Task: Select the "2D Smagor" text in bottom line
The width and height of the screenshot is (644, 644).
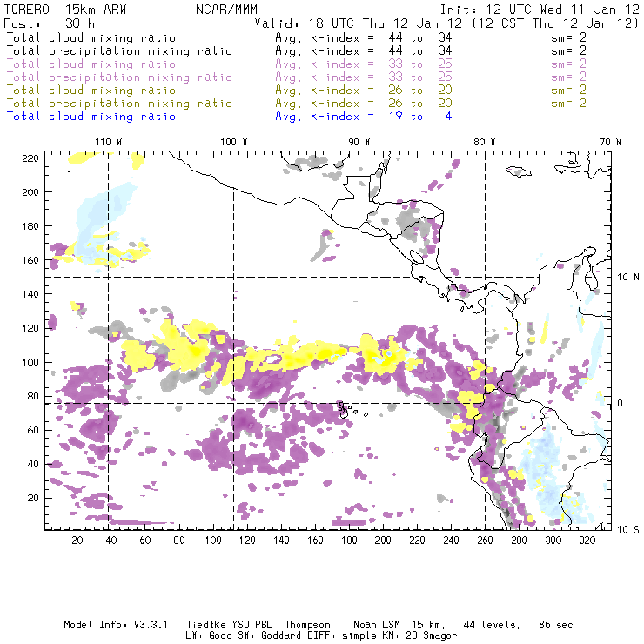Action: (x=432, y=636)
